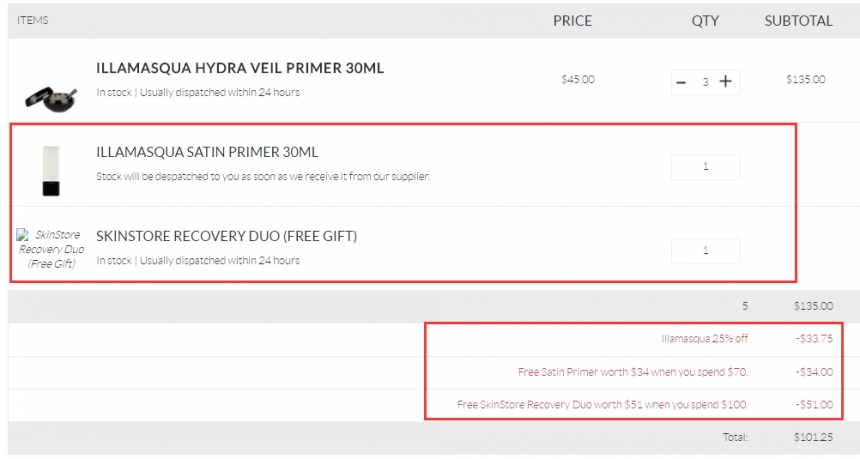Click the plus button for Hydra Veil Primer

point(726,82)
